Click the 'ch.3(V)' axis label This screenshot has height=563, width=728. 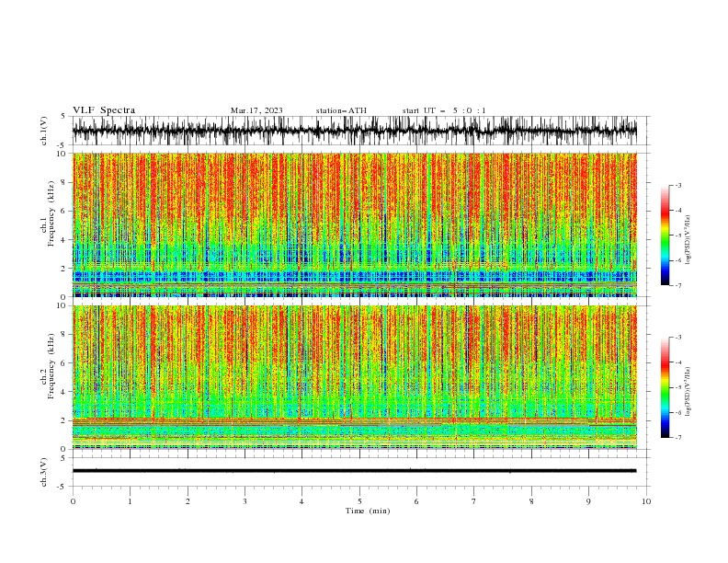[44, 472]
